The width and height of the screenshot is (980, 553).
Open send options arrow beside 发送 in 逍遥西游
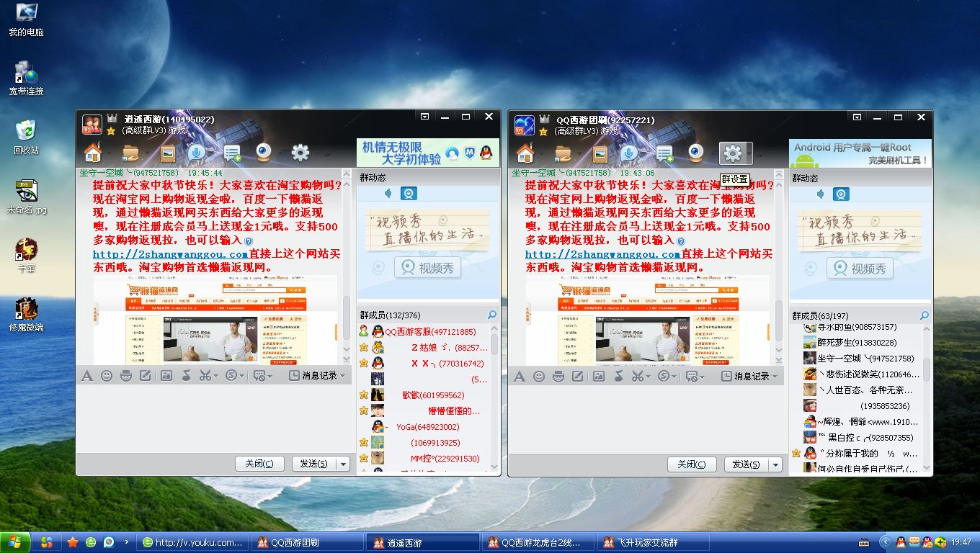(x=343, y=464)
